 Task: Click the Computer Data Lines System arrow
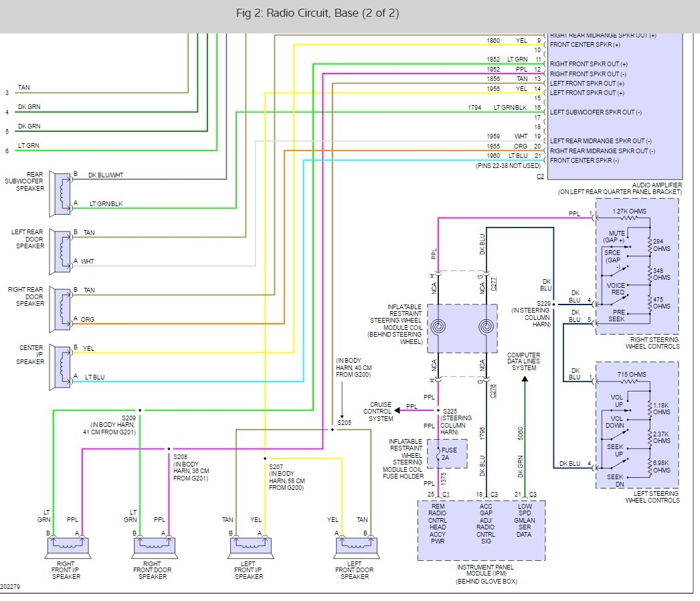click(x=525, y=379)
